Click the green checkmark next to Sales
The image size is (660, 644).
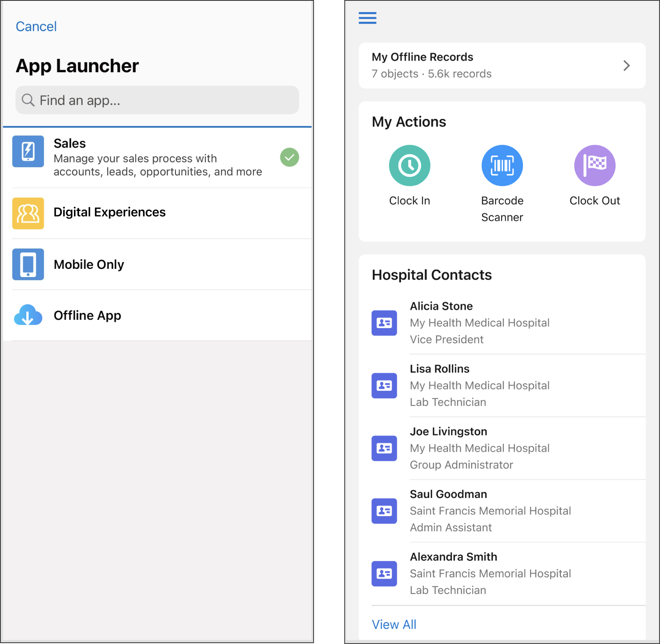pyautogui.click(x=289, y=157)
